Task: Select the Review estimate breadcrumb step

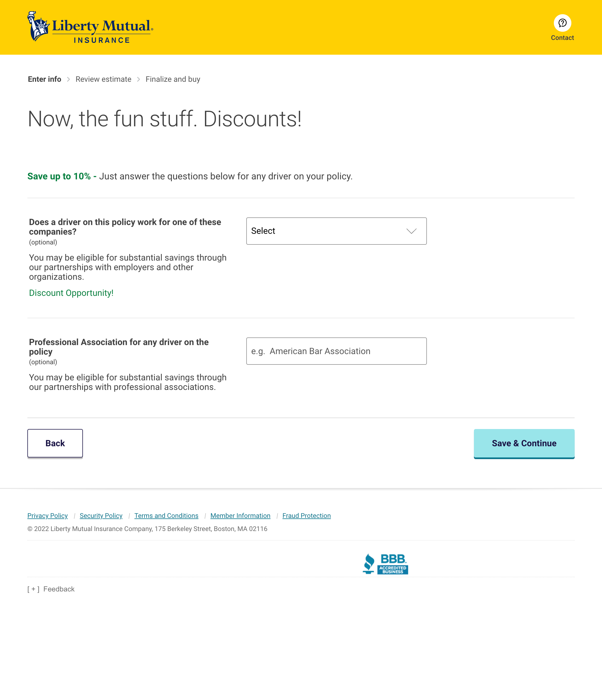Action: pos(103,79)
